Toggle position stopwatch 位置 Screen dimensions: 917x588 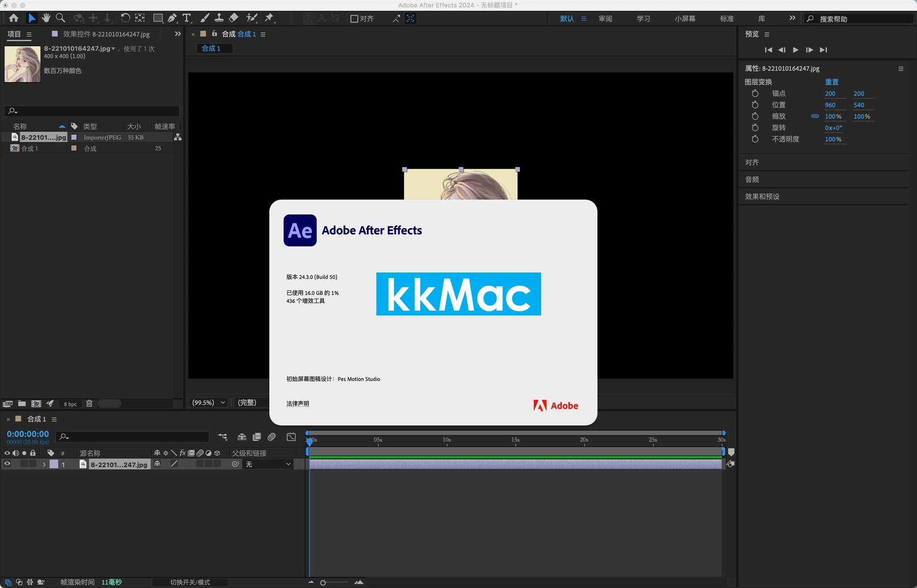pos(755,105)
